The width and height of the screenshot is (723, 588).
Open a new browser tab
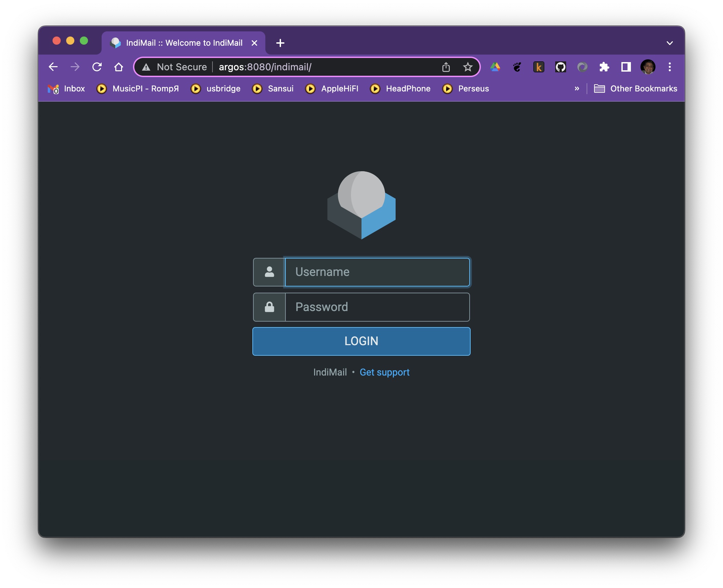280,43
